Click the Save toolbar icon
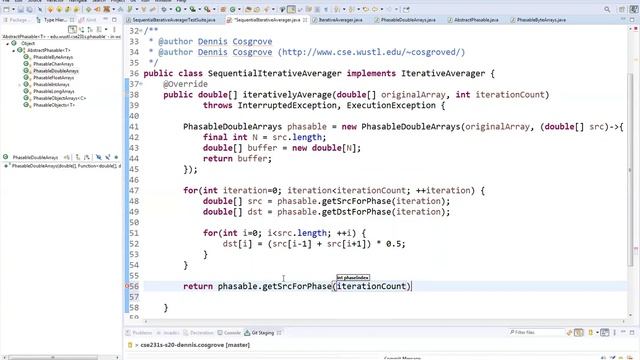The image size is (640, 360). pos(21,9)
